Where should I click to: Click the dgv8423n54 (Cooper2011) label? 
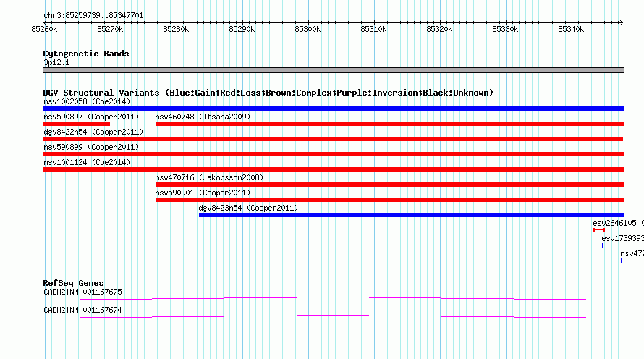[248, 208]
